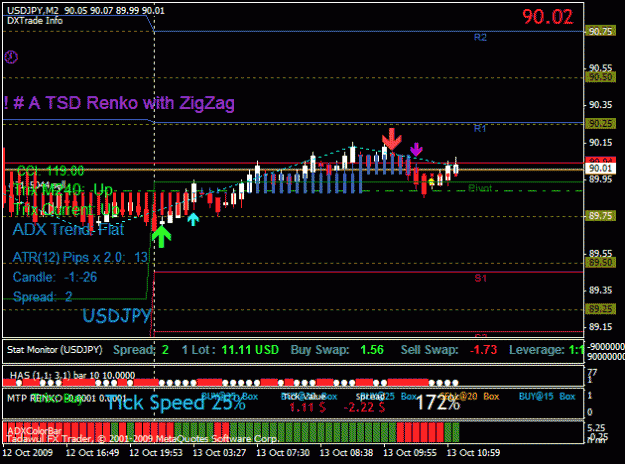This screenshot has width=625, height=464.
Task: Select the R2 resistance level label
Action: point(480,37)
